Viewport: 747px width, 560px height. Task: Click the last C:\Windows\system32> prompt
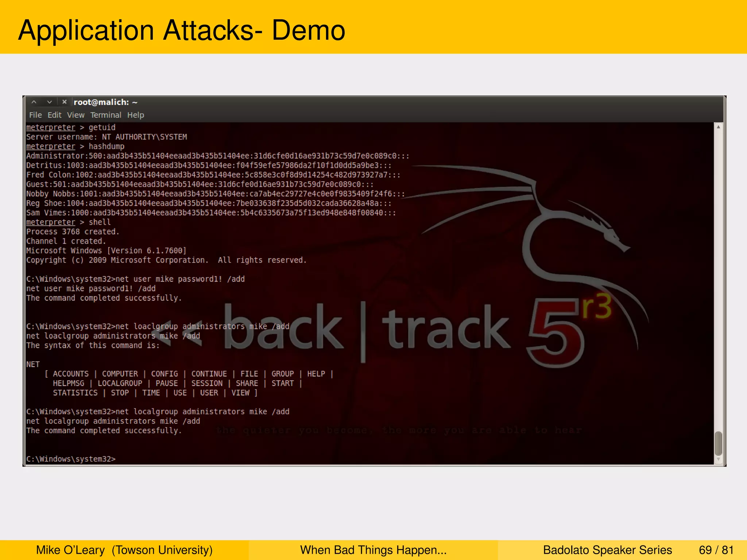click(71, 459)
